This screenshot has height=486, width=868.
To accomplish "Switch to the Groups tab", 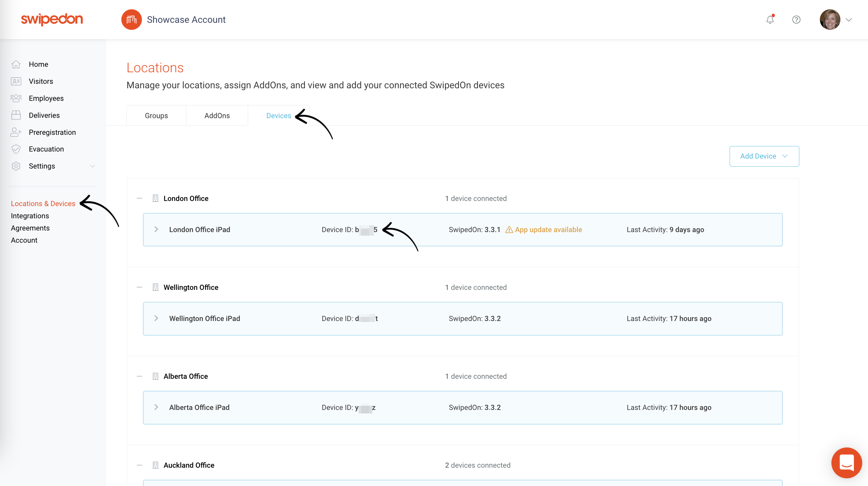I will coord(156,115).
